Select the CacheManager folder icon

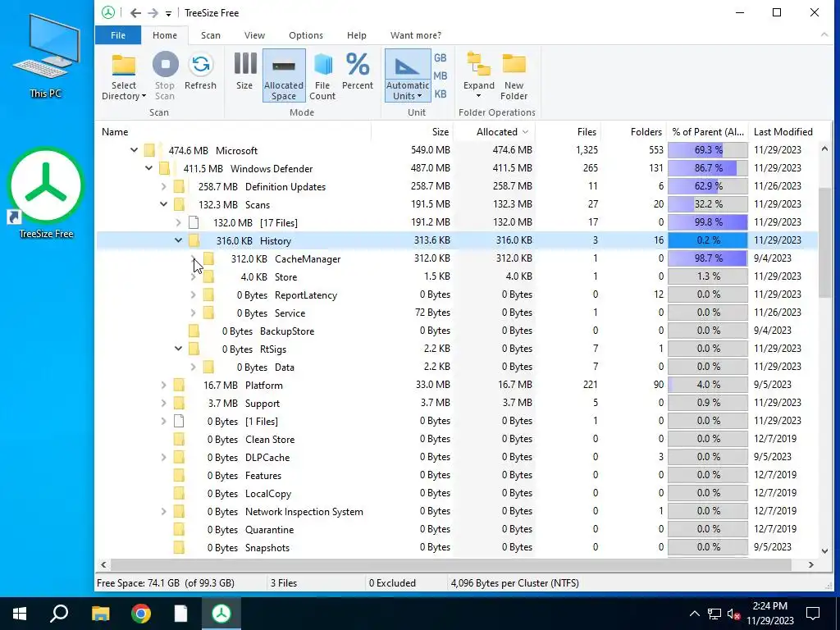[x=208, y=258]
